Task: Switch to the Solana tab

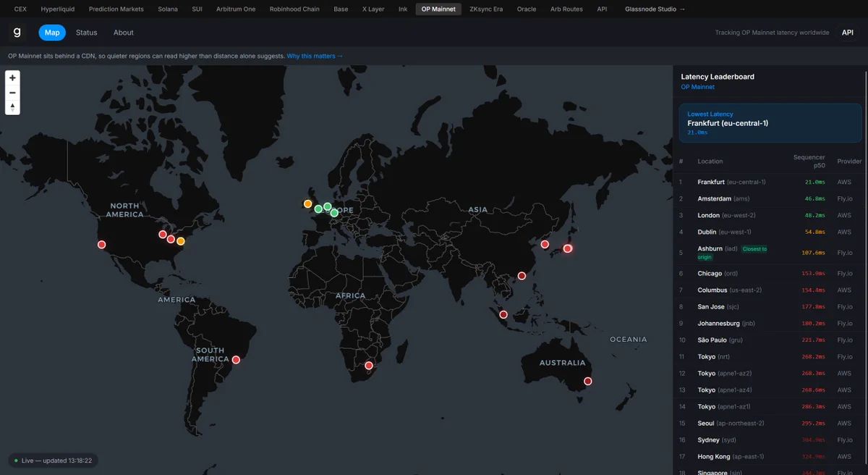Action: [x=168, y=9]
